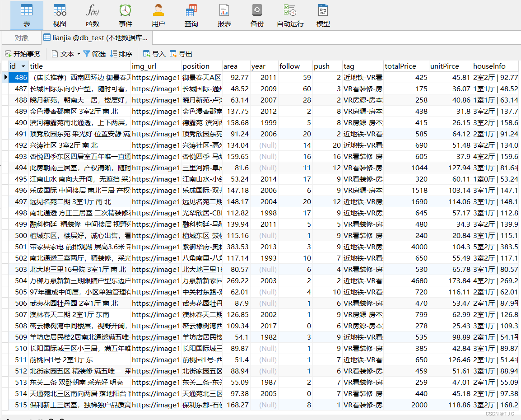The height and width of the screenshot is (420, 521).
Task: Click the 排序 sort button
Action: (121, 54)
